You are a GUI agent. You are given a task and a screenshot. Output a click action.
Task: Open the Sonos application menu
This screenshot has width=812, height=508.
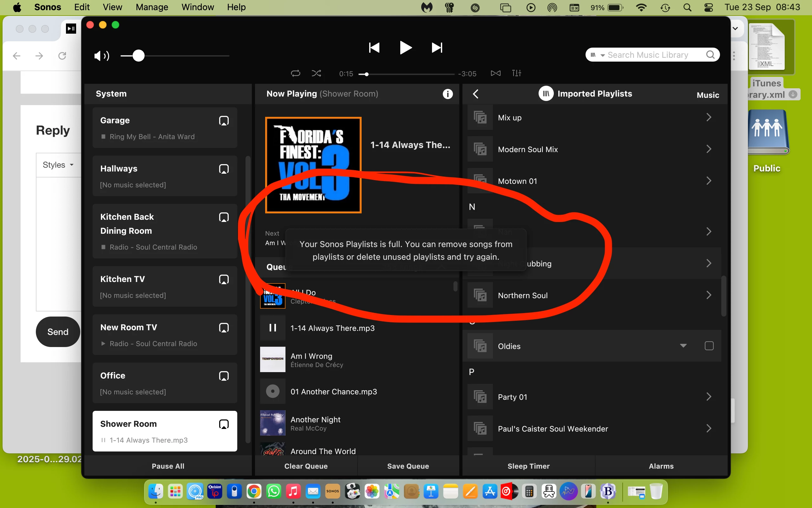pyautogui.click(x=48, y=7)
